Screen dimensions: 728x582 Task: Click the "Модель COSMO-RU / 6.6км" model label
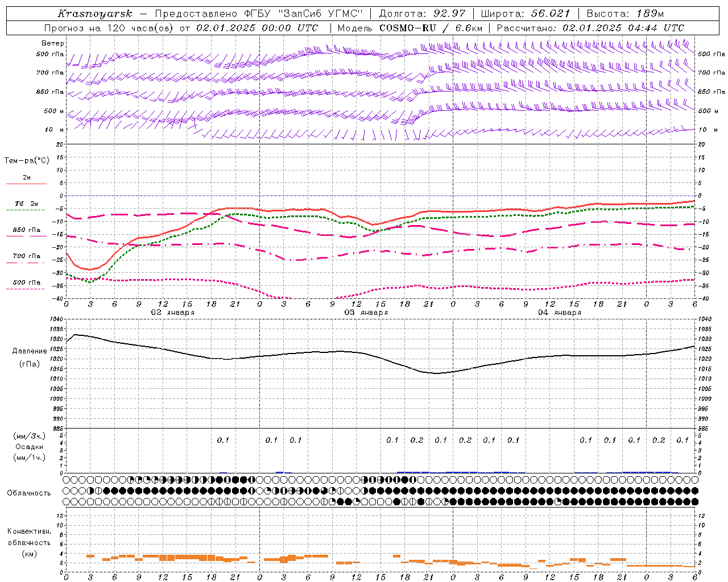(x=410, y=28)
